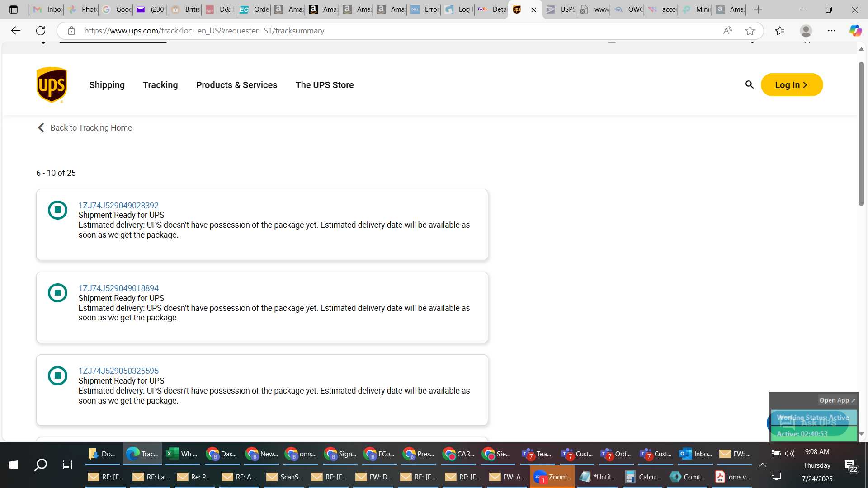Click status icon for shipment 1ZJ74J529049018894

coord(57,293)
